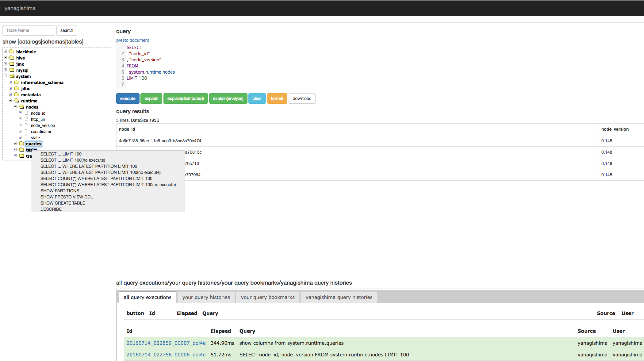Open yanagishima query histories tab

click(x=339, y=297)
